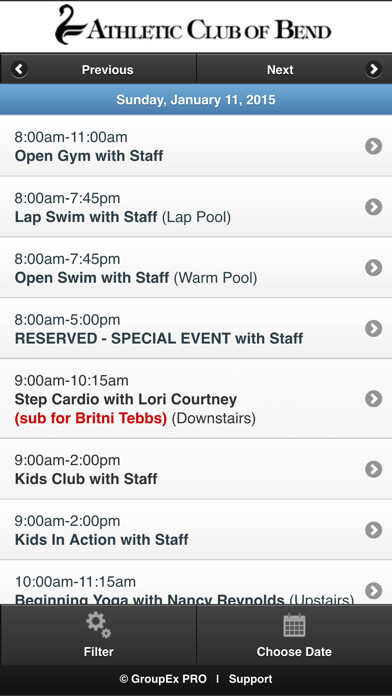
Task: Go to the Next day
Action: pos(294,69)
